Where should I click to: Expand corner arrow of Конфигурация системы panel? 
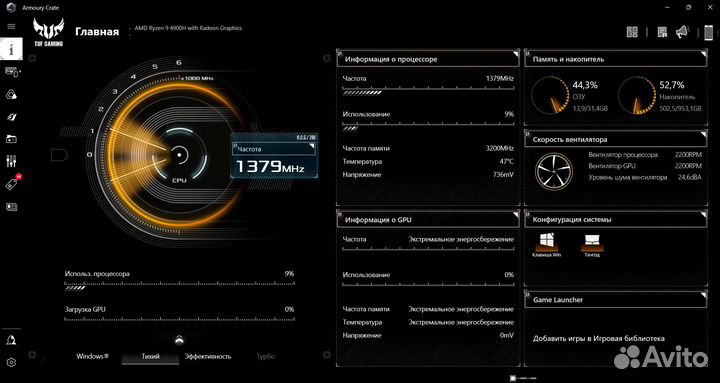(x=703, y=215)
